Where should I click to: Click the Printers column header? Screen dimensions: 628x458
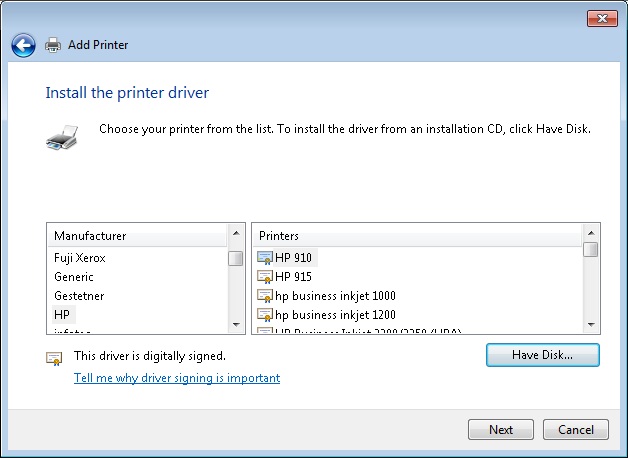click(416, 236)
